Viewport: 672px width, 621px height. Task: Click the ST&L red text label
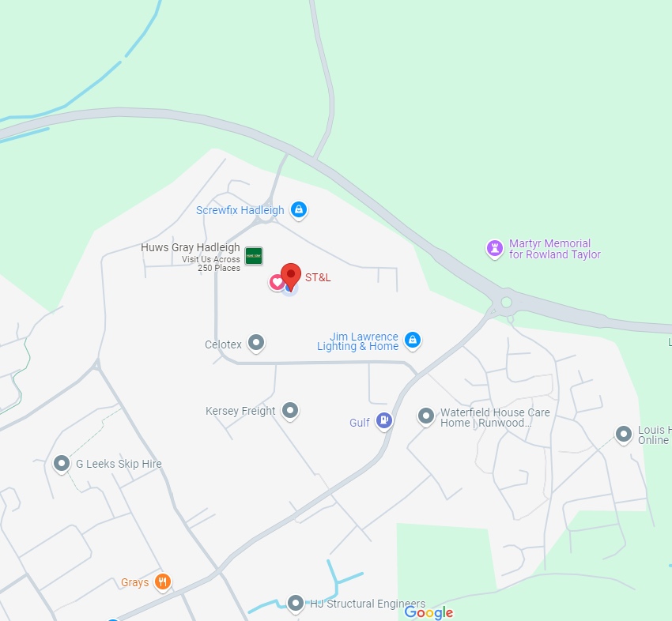(318, 277)
